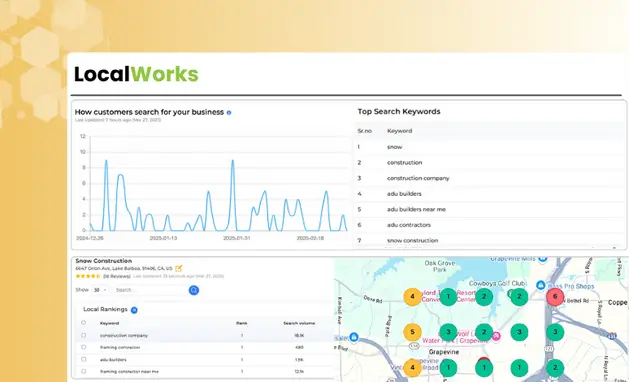Click the 'Local Rankings' heading
The image size is (629, 382).
click(x=105, y=309)
